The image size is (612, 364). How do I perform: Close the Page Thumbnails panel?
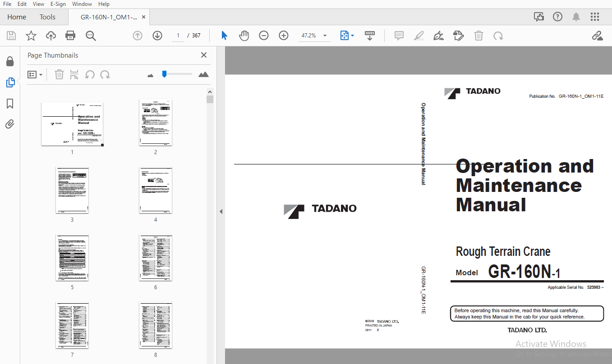coord(204,55)
